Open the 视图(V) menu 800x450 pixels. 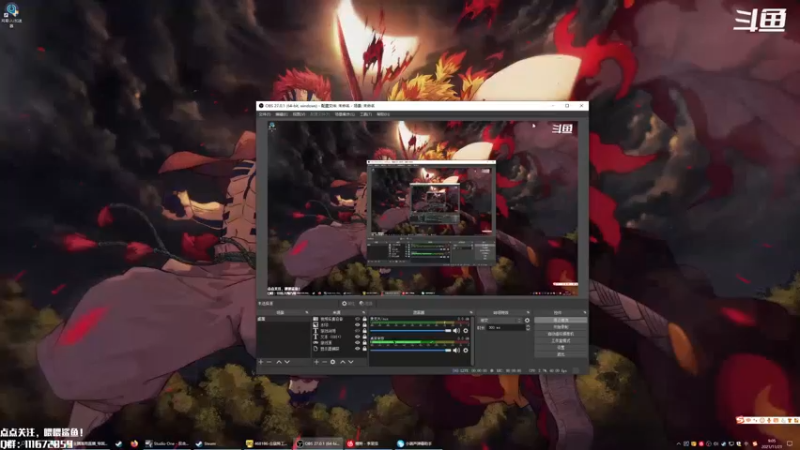[x=299, y=114]
